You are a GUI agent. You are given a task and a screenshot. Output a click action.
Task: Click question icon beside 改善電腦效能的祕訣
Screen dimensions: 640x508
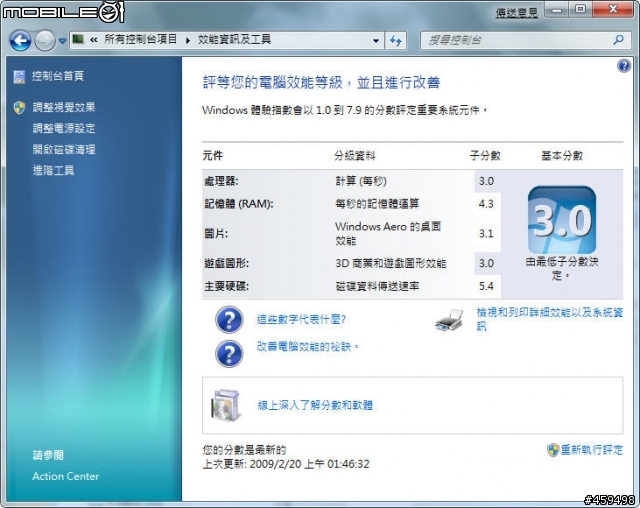(229, 354)
